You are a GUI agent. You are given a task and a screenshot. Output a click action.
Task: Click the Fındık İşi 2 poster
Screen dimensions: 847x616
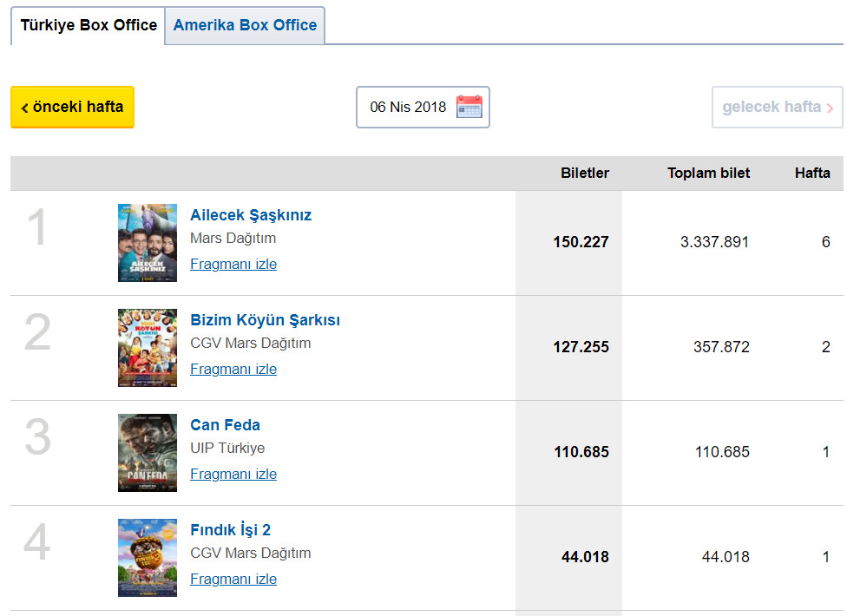pos(148,558)
